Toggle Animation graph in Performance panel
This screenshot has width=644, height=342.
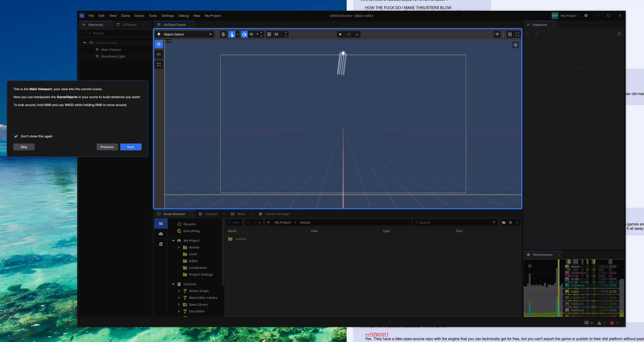(567, 273)
